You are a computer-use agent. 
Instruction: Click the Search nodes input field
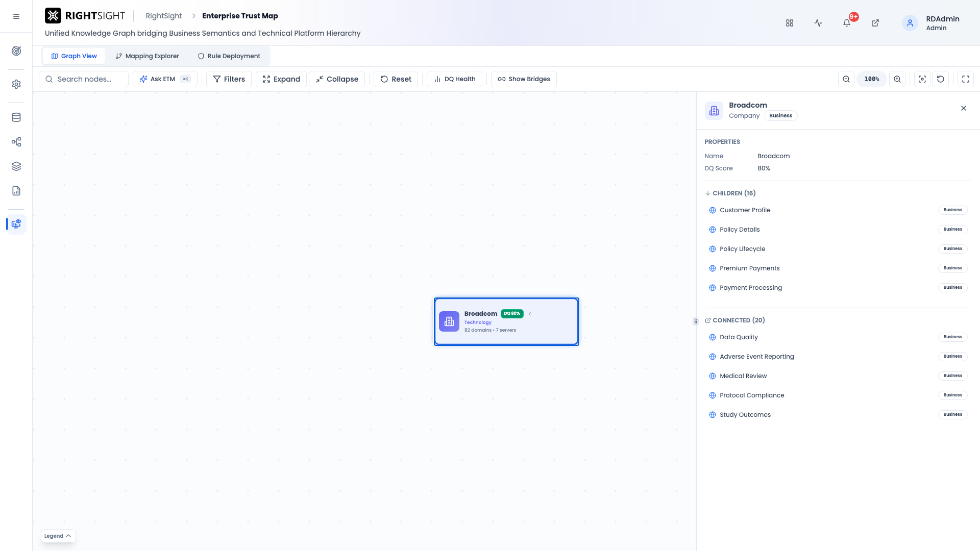pos(84,79)
